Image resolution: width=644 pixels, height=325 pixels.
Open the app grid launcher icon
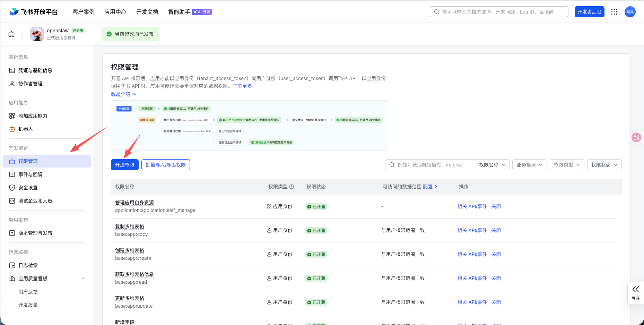tap(614, 12)
